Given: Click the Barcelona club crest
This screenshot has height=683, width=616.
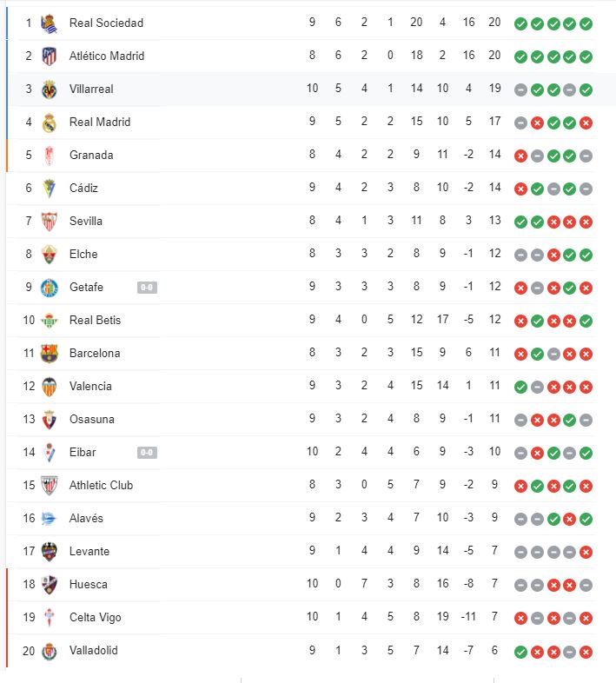Looking at the screenshot, I should pyautogui.click(x=49, y=354).
